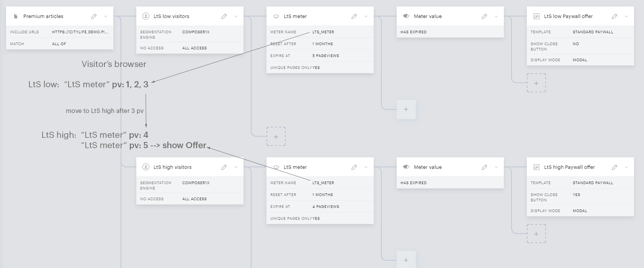The image size is (644, 268).
Task: Click the lower Meter value eye icon
Action: [x=406, y=167]
